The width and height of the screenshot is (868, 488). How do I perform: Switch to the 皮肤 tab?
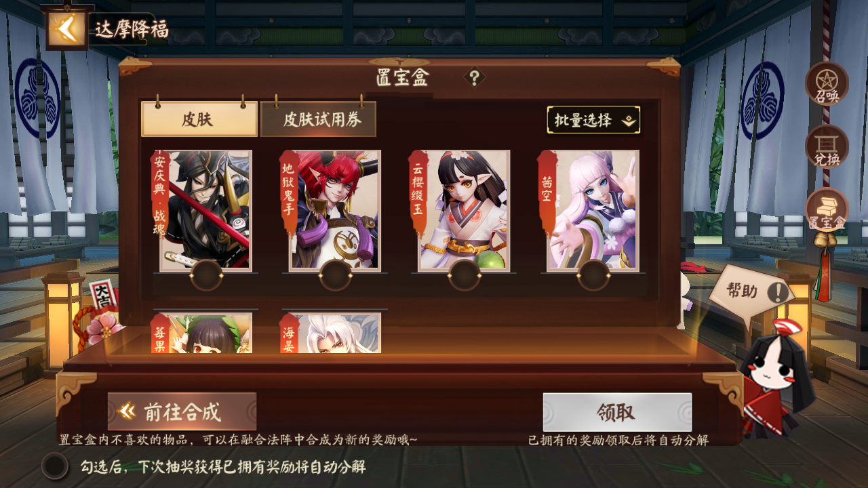(199, 119)
